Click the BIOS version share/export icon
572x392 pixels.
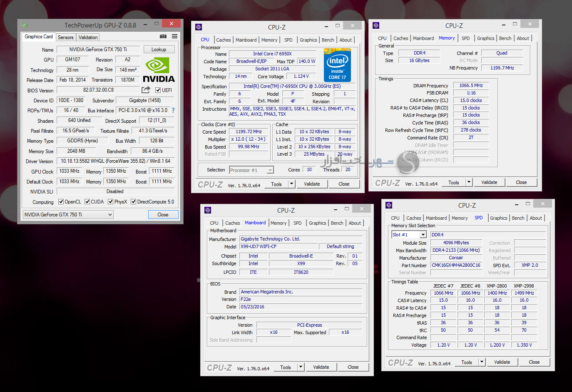[x=146, y=90]
